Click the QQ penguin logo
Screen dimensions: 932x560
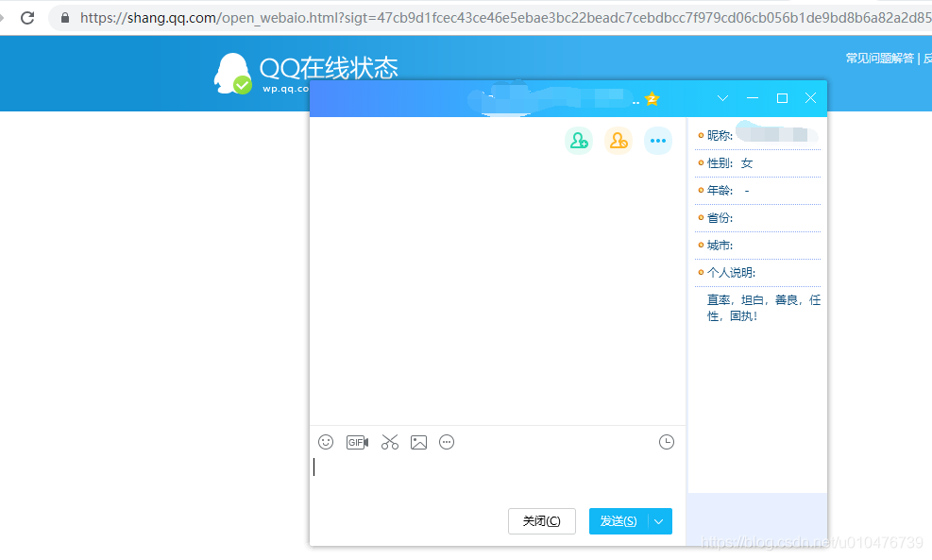(232, 74)
